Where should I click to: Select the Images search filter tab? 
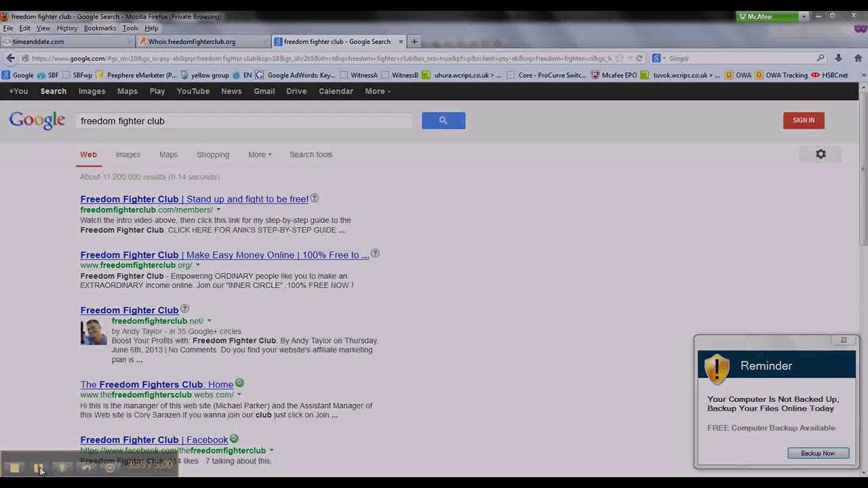(127, 155)
